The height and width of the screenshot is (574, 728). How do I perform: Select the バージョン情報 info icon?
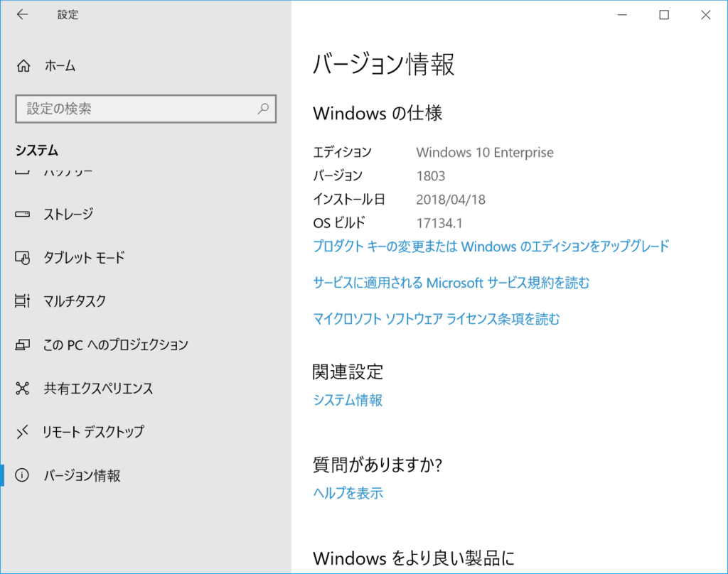coord(22,475)
